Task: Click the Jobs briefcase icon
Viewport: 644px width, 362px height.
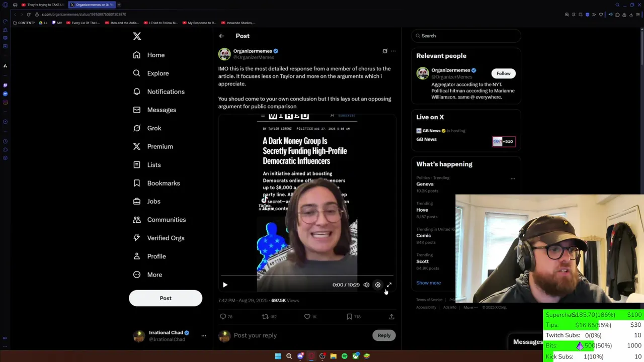Action: (137, 201)
